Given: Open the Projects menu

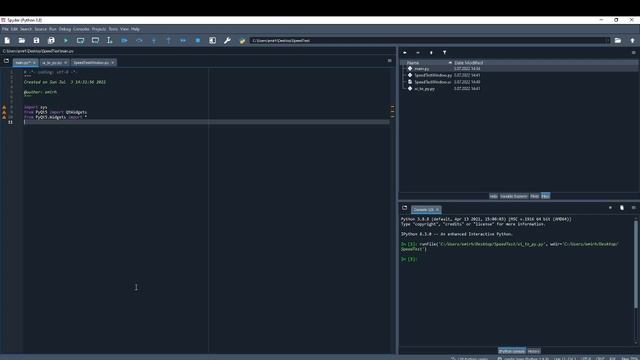Looking at the screenshot, I should pos(99,29).
